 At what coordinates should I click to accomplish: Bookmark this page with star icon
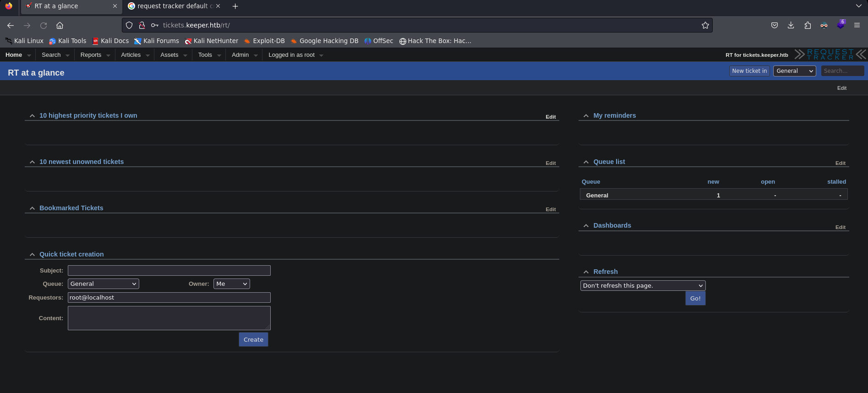(705, 26)
